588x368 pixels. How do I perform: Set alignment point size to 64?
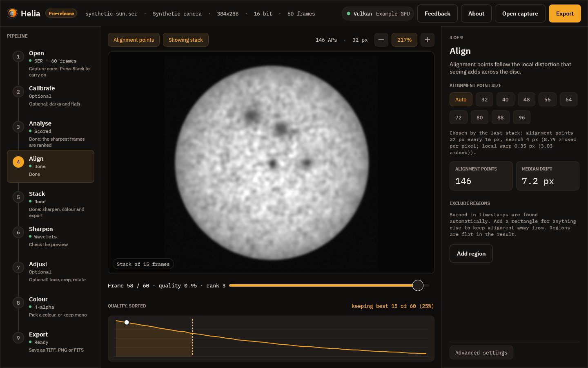[568, 99]
